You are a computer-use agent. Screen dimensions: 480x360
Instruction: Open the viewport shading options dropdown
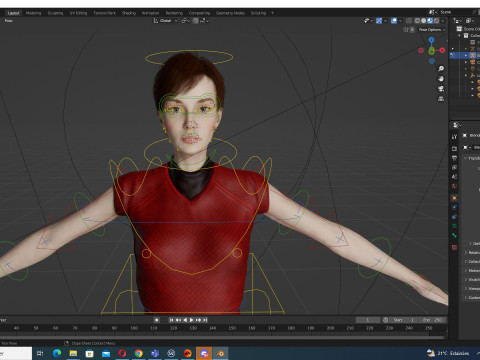pos(443,21)
